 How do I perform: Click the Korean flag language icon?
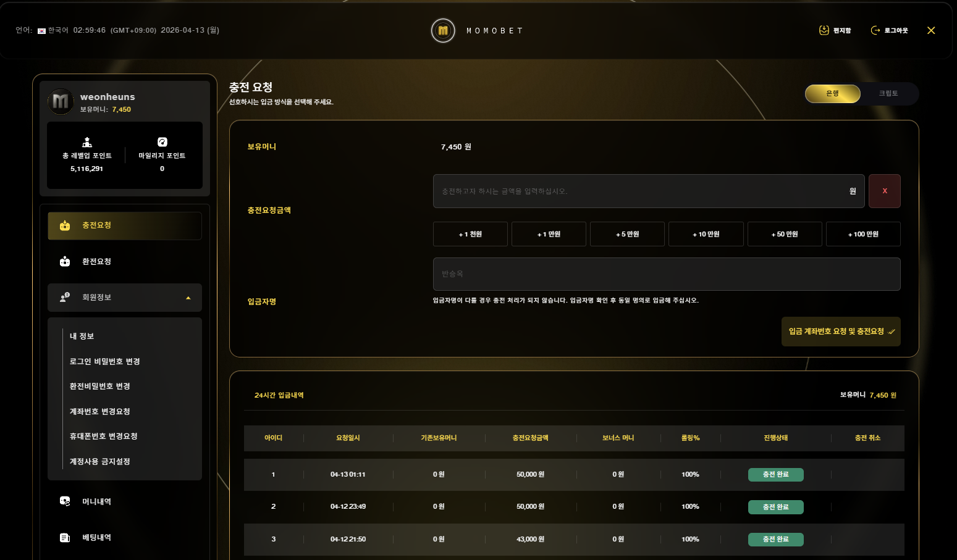point(41,31)
